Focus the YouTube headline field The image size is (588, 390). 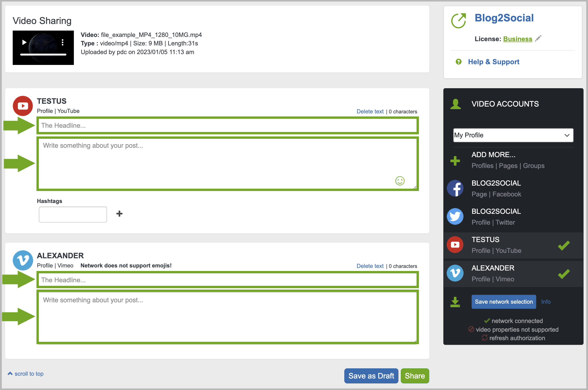coord(227,125)
